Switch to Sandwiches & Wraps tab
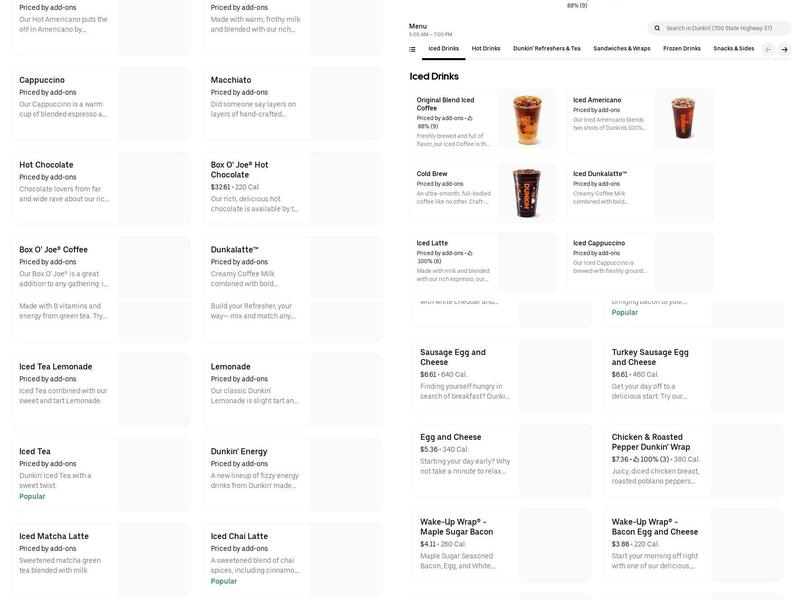This screenshot has height=600, width=800. click(x=621, y=48)
